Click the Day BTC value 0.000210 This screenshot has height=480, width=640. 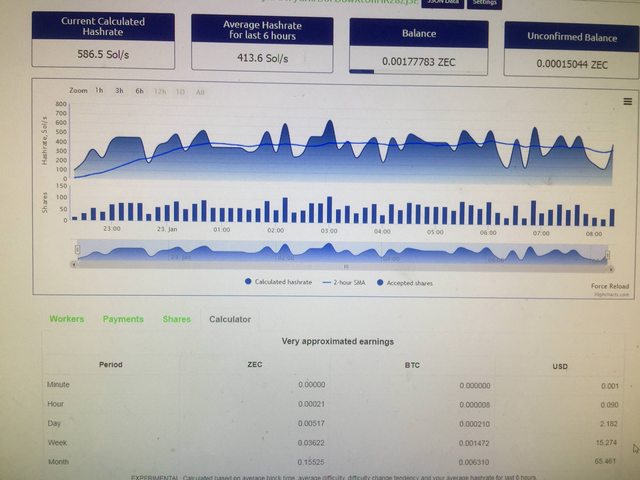(x=474, y=424)
